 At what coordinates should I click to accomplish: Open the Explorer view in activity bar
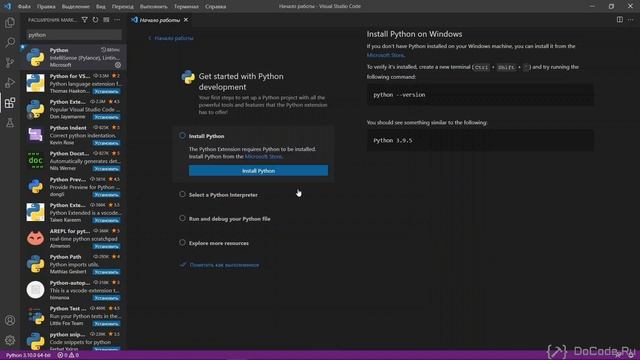10,22
